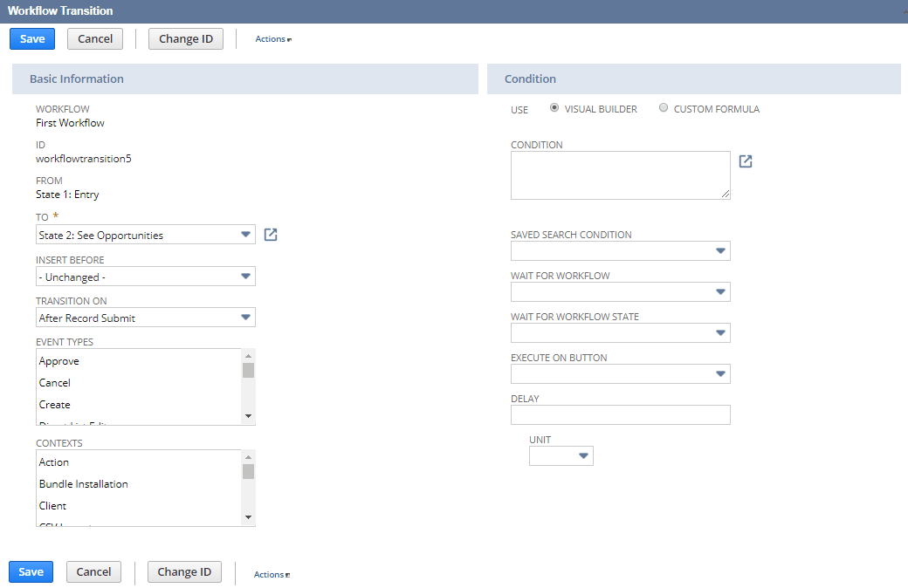Open the top Actions menu
Screen dimensions: 908x588
pyautogui.click(x=273, y=38)
